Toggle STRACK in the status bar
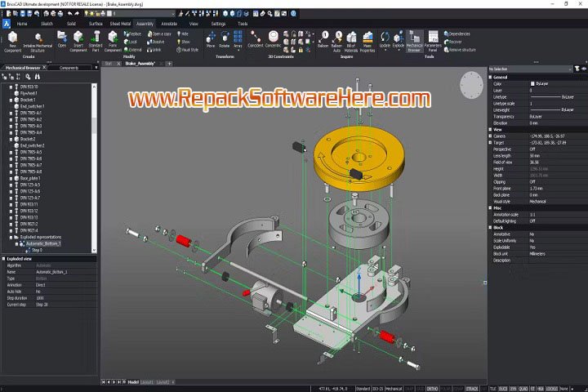Image resolution: width=588 pixels, height=392 pixels. click(472, 389)
